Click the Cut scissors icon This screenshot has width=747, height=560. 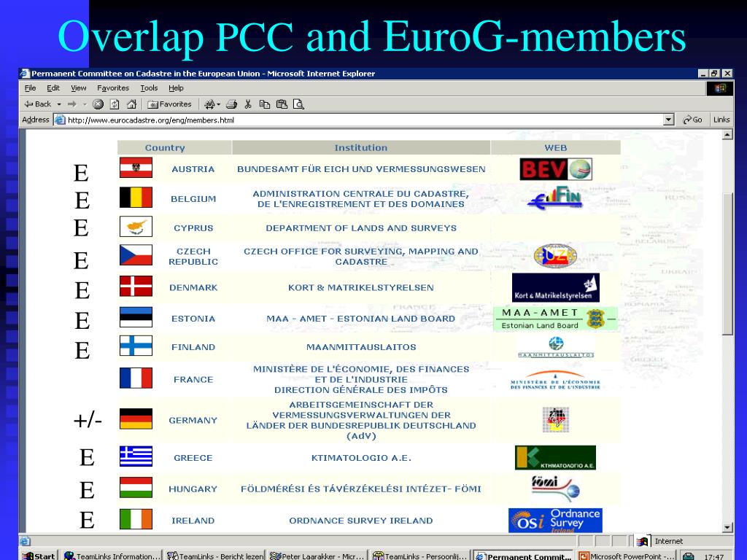tap(248, 104)
